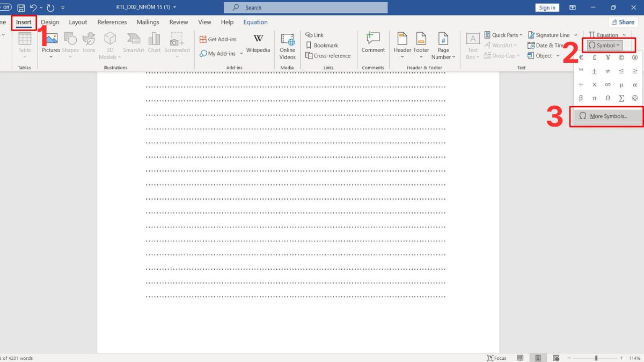
Task: Click the SmartArt icon
Action: click(x=134, y=43)
